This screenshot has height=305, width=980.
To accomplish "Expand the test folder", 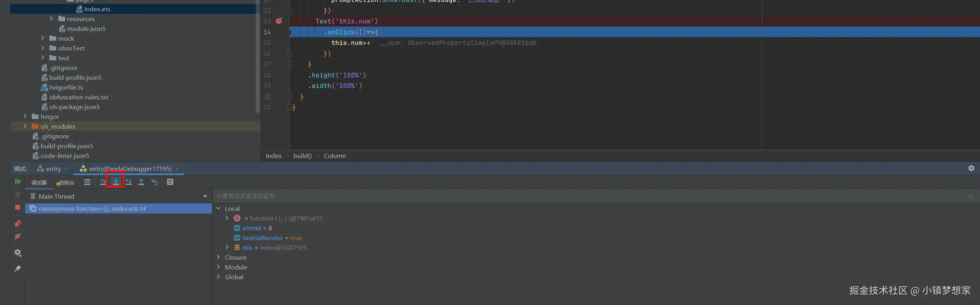I will [43, 57].
